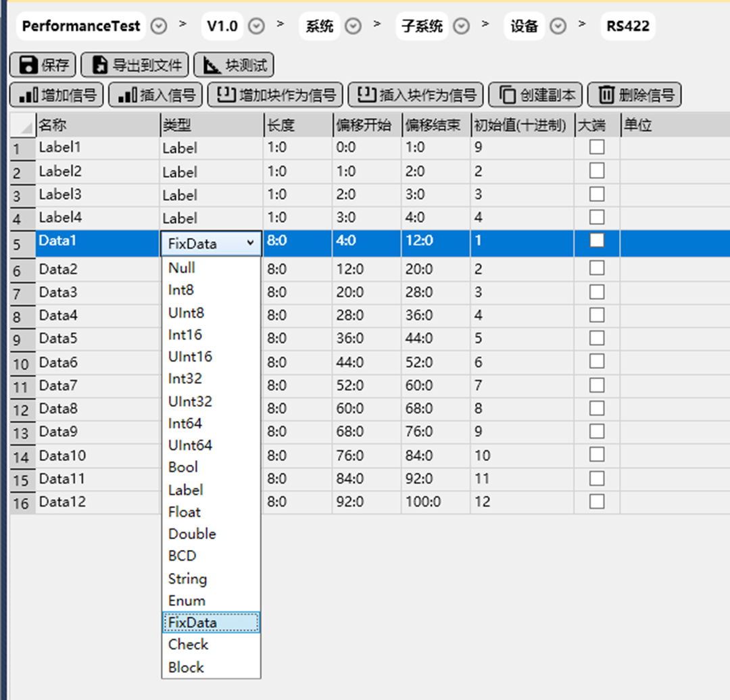Open the RS422 breadcrumb item
Image resolution: width=730 pixels, height=700 pixels.
click(627, 26)
